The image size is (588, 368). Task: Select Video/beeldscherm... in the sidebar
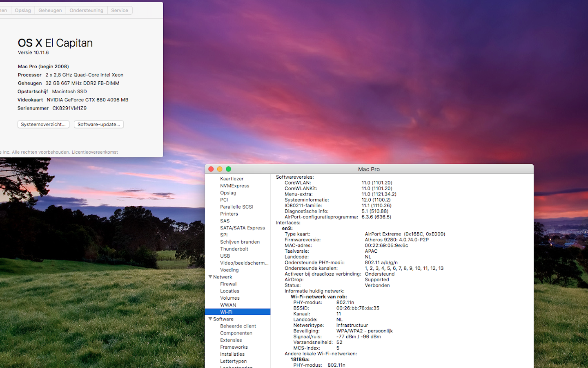coord(244,263)
